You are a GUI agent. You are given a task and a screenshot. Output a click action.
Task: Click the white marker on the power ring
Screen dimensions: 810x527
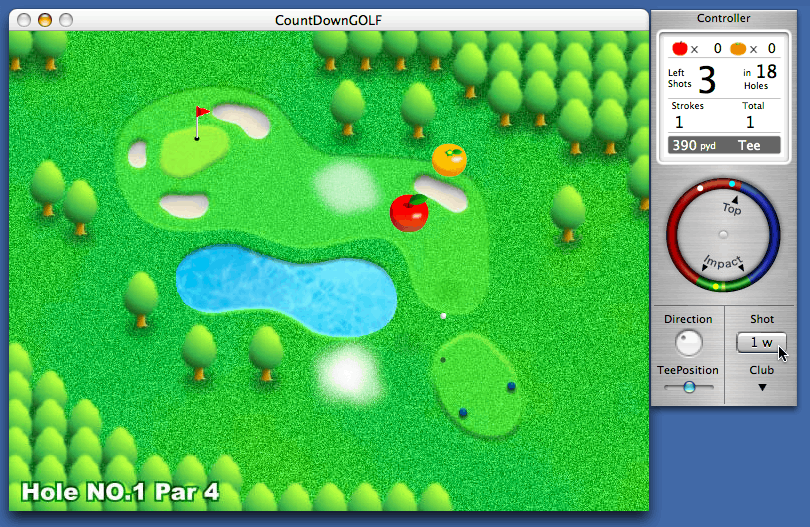pyautogui.click(x=700, y=188)
